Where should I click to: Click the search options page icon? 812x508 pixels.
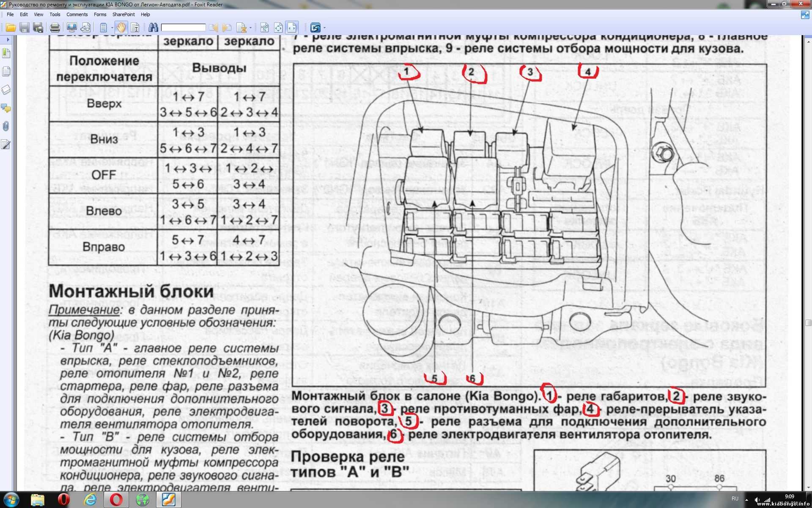tap(241, 28)
